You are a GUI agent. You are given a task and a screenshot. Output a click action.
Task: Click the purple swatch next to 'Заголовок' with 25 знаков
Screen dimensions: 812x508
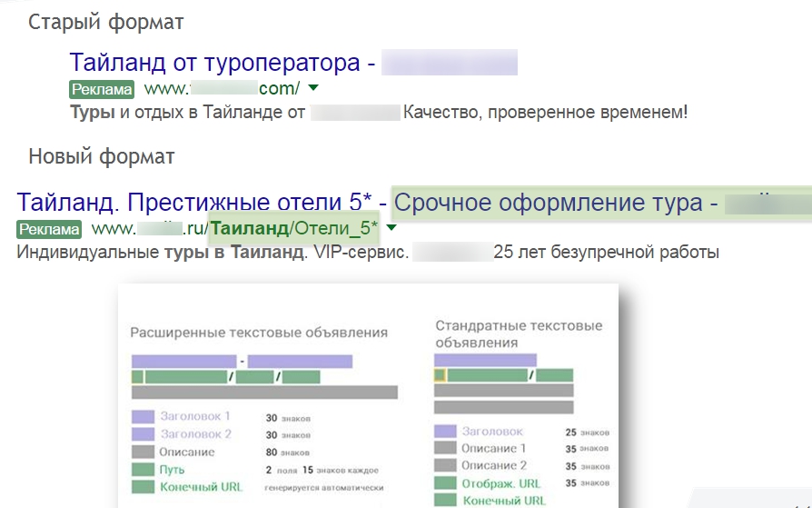coord(444,431)
